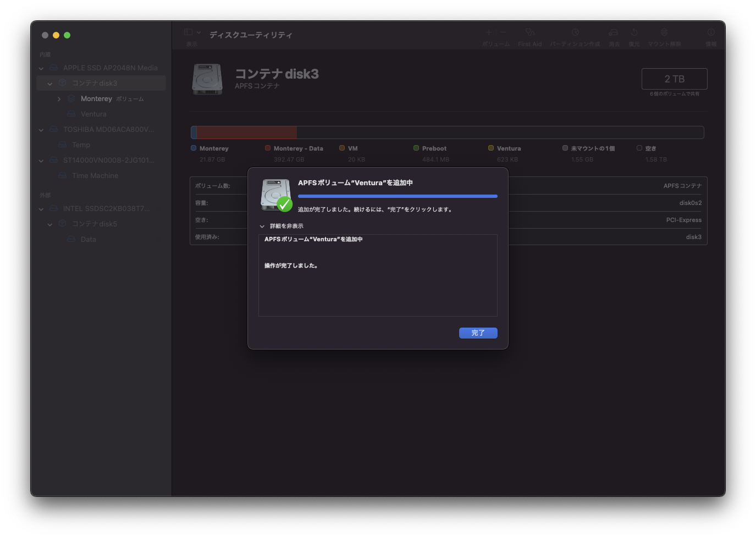This screenshot has width=756, height=537.
Task: Collapse the INTEL SSDSC2KB038T7 disk tree
Action: point(41,209)
